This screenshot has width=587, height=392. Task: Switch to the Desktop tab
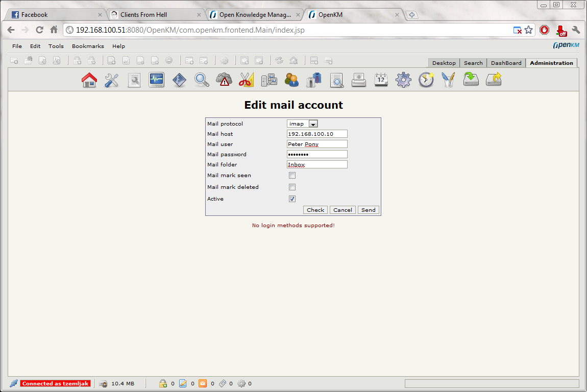click(444, 63)
